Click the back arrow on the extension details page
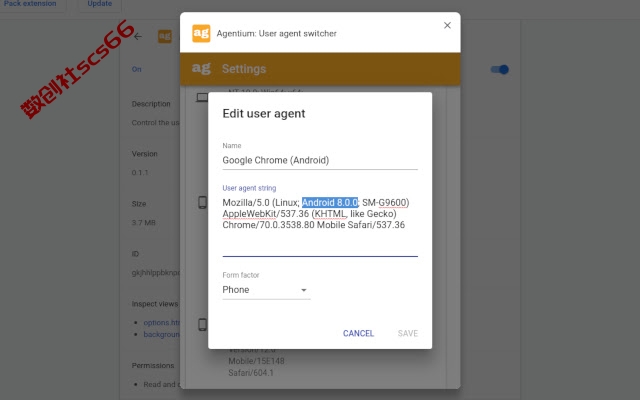640x400 pixels. click(x=138, y=36)
